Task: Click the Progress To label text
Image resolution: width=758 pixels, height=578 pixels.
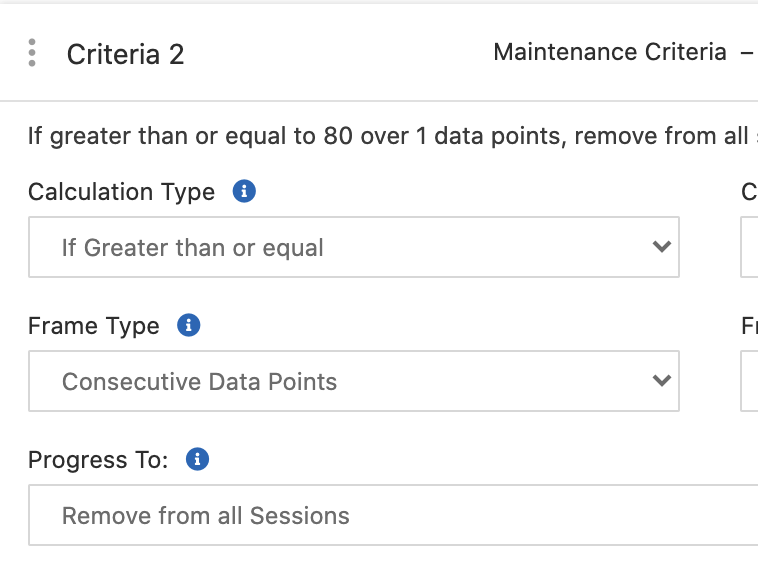Action: click(x=98, y=460)
